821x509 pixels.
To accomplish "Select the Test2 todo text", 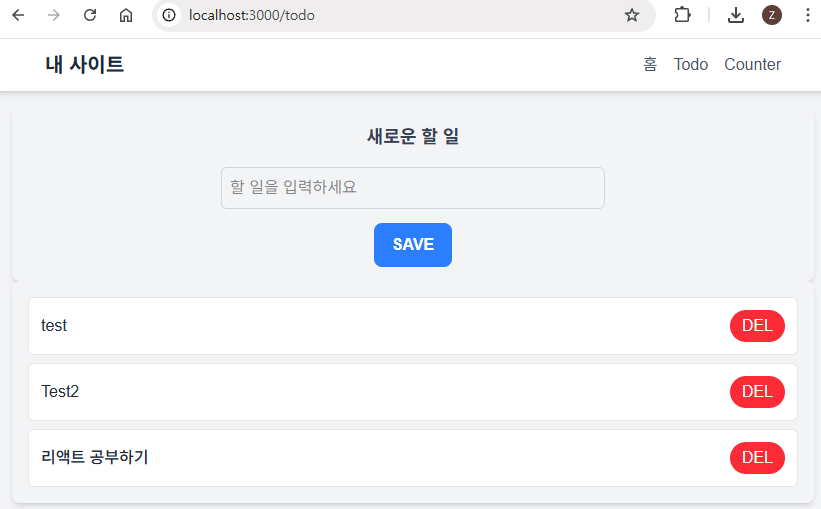I will tap(60, 391).
